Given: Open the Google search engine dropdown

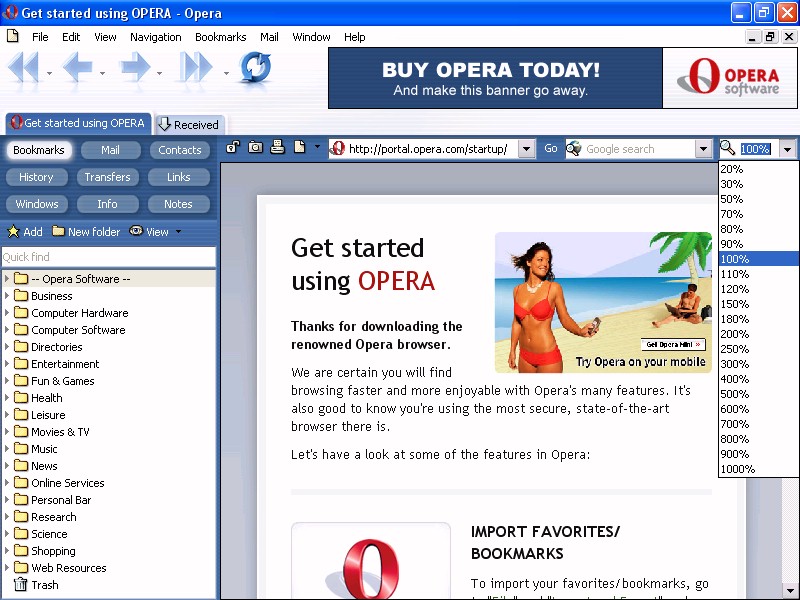Looking at the screenshot, I should pos(703,149).
